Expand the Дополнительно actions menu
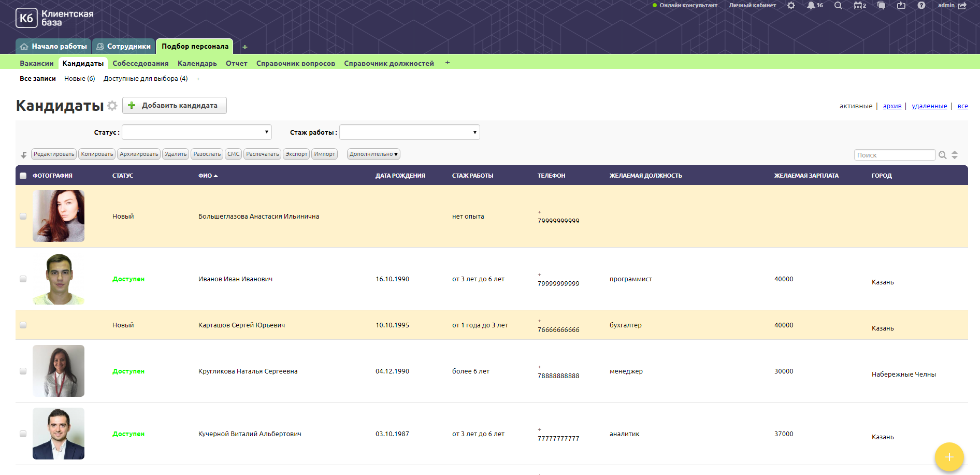 373,154
